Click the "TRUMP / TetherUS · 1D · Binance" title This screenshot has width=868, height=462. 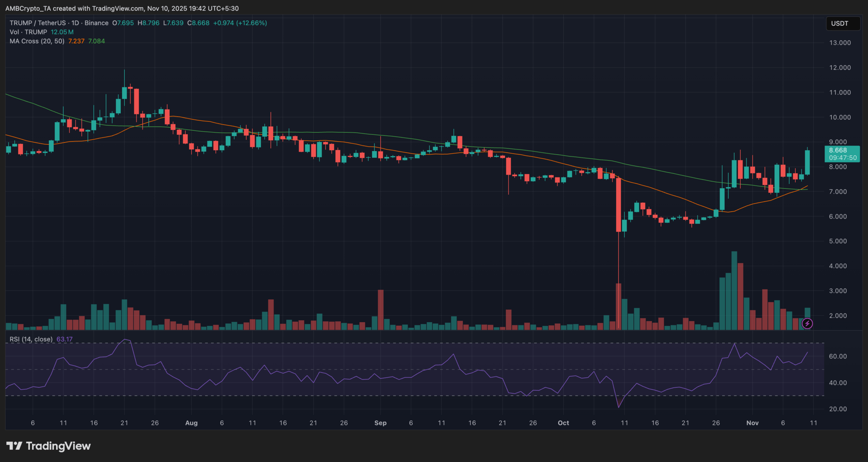point(59,23)
